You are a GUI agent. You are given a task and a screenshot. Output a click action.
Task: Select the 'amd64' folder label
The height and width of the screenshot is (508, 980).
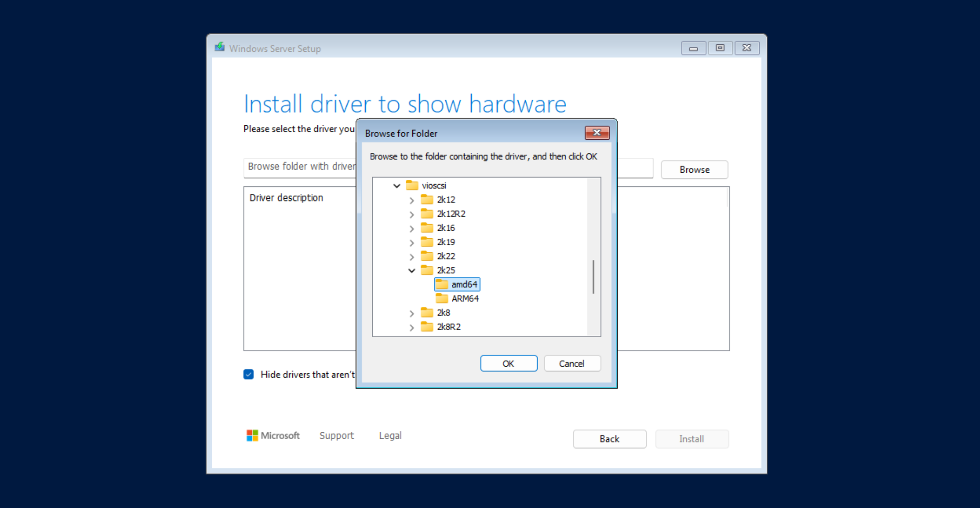464,284
